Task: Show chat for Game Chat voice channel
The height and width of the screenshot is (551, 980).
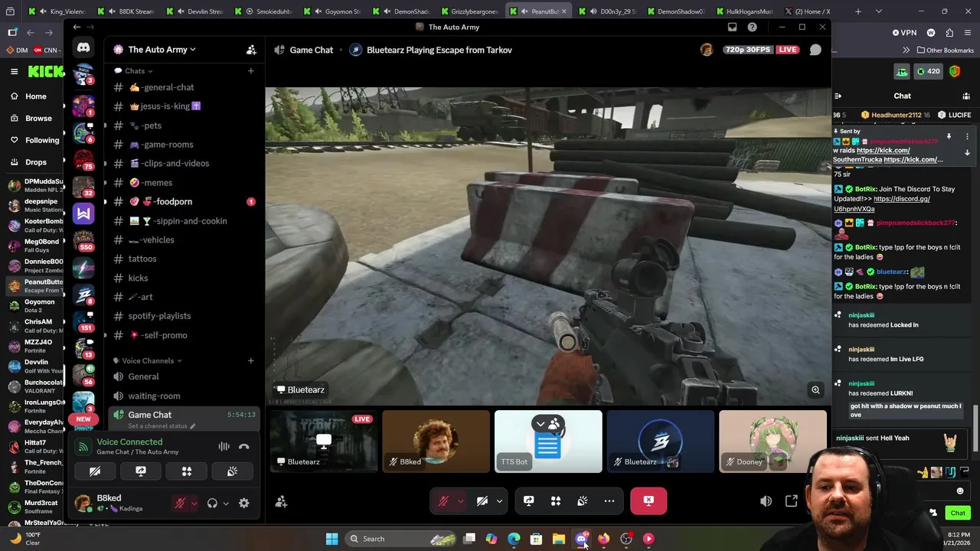Action: (815, 50)
